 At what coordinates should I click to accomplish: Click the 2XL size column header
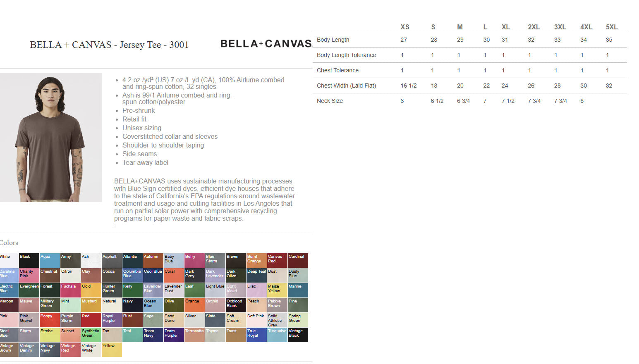point(534,27)
